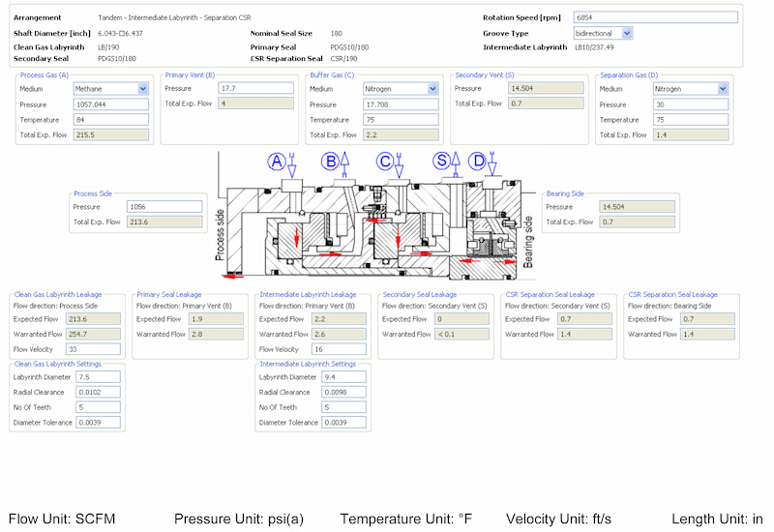
Task: Click CSR Secondary Vent Warranted Flow field
Action: tap(585, 334)
